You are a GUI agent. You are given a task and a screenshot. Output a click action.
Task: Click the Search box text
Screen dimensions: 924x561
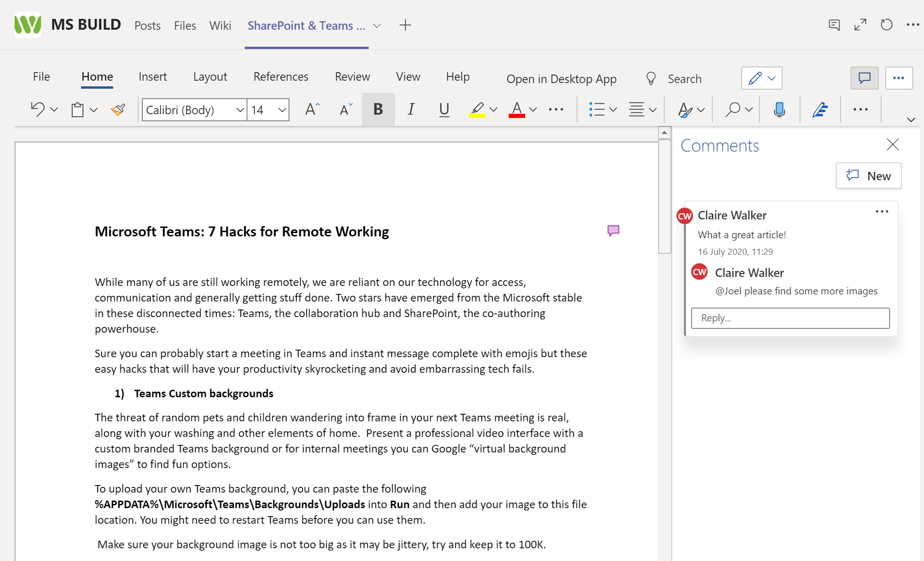[685, 79]
